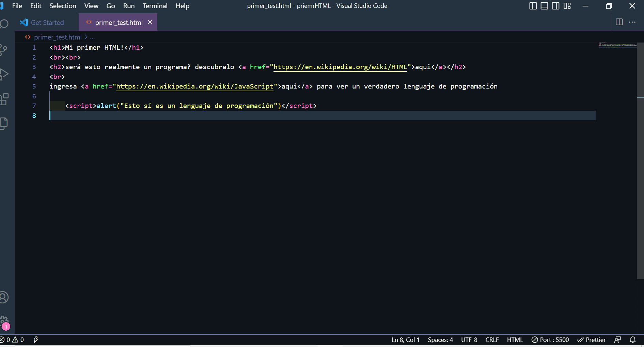Screen dimensions: 644x347
Task: Change indentation via Spaces: 4
Action: pos(440,340)
